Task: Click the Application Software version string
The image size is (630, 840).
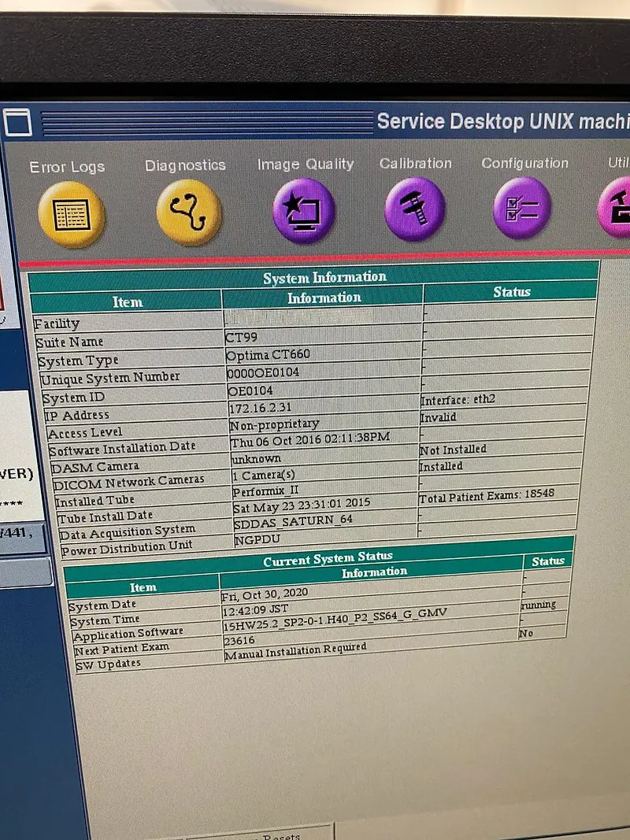Action: [335, 620]
